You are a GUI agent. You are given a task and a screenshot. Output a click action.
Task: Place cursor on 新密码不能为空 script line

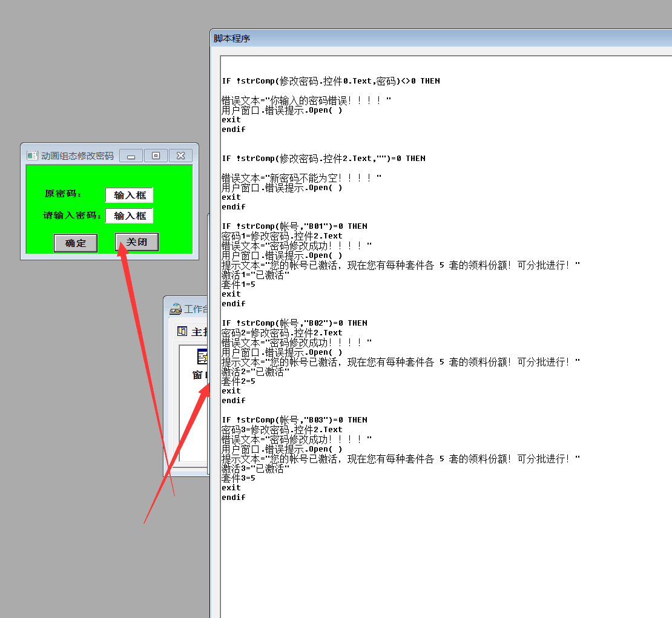coord(301,178)
